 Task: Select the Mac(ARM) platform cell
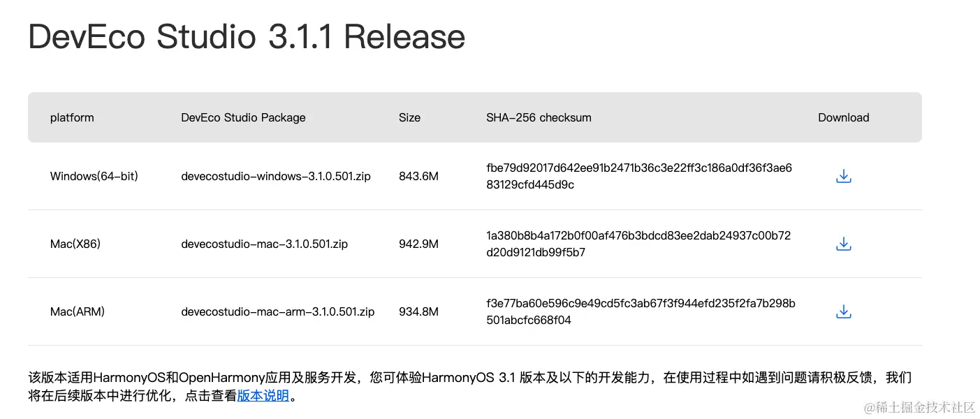[x=78, y=311]
